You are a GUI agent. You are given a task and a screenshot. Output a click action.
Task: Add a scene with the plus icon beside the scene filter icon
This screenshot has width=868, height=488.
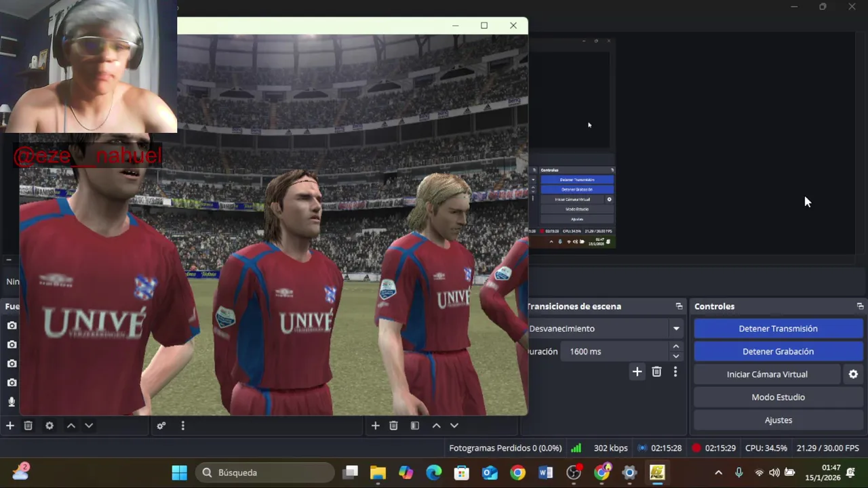pos(375,426)
